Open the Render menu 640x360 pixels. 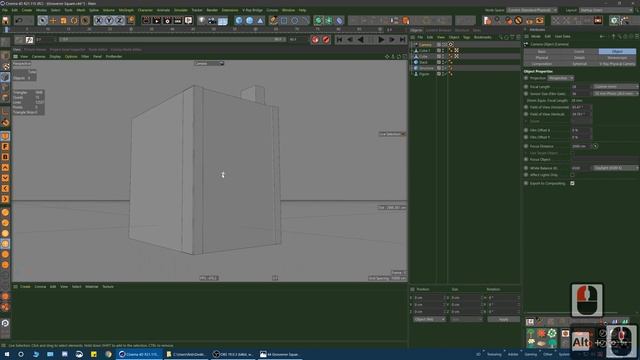click(x=212, y=10)
